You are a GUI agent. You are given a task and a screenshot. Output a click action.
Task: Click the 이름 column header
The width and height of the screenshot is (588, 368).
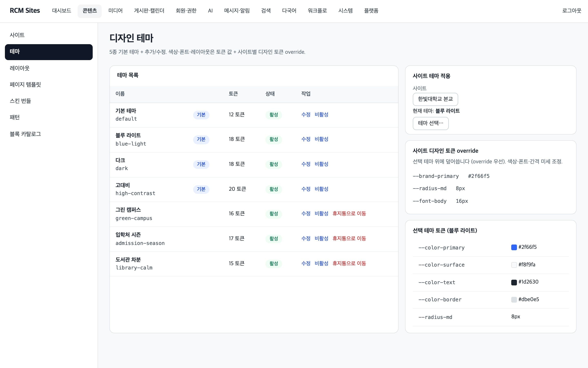point(120,94)
